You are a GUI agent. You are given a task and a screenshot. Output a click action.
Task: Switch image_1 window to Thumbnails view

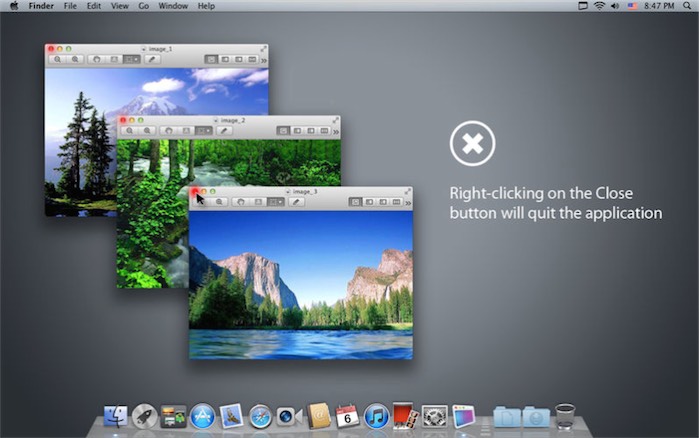coord(225,59)
